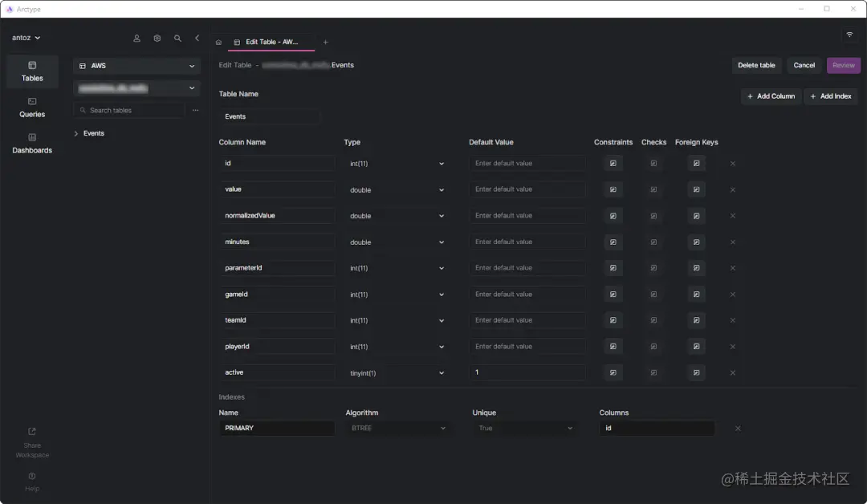Open type dropdown for id column
The width and height of the screenshot is (867, 504).
[x=396, y=164]
